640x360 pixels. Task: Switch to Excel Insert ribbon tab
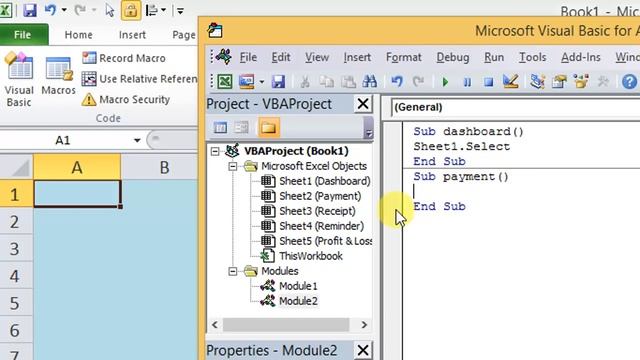(x=132, y=35)
